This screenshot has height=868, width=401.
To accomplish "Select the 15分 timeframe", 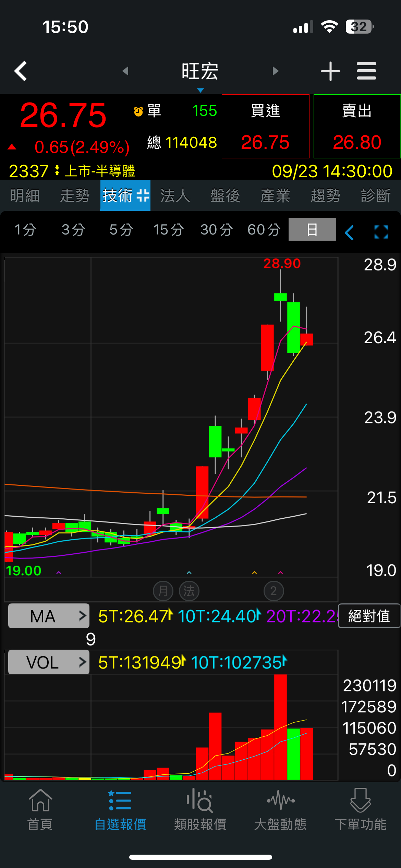I will click(x=169, y=230).
